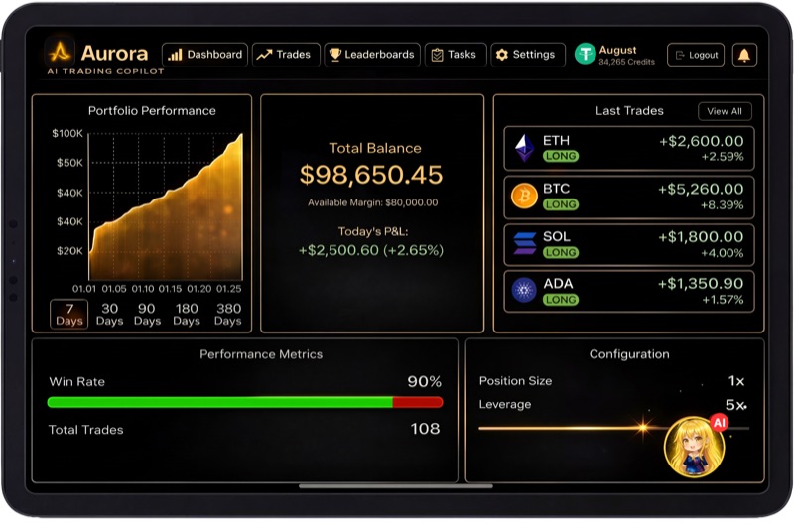Open the AI assistant avatar
794x532 pixels.
click(x=694, y=448)
